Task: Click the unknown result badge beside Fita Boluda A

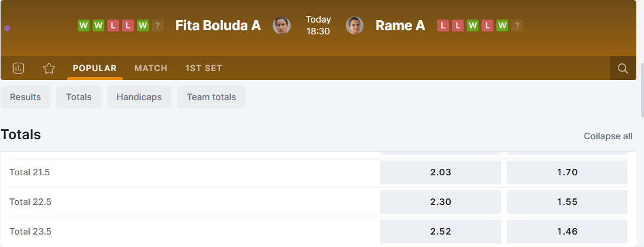Action: (157, 25)
